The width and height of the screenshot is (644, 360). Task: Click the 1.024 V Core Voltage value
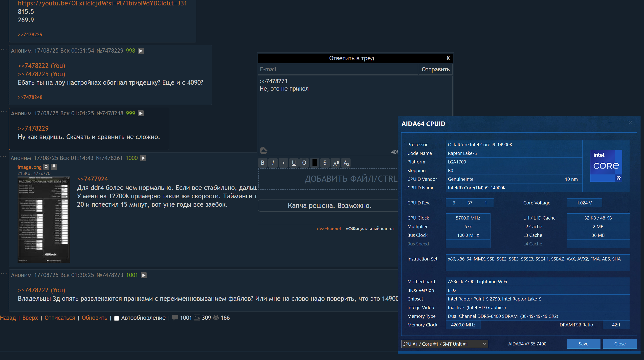pos(584,203)
